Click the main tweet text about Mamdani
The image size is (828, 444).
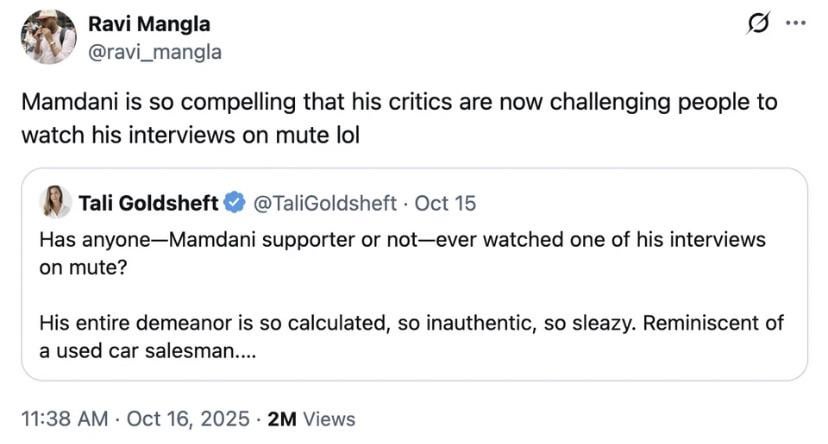[x=399, y=103]
